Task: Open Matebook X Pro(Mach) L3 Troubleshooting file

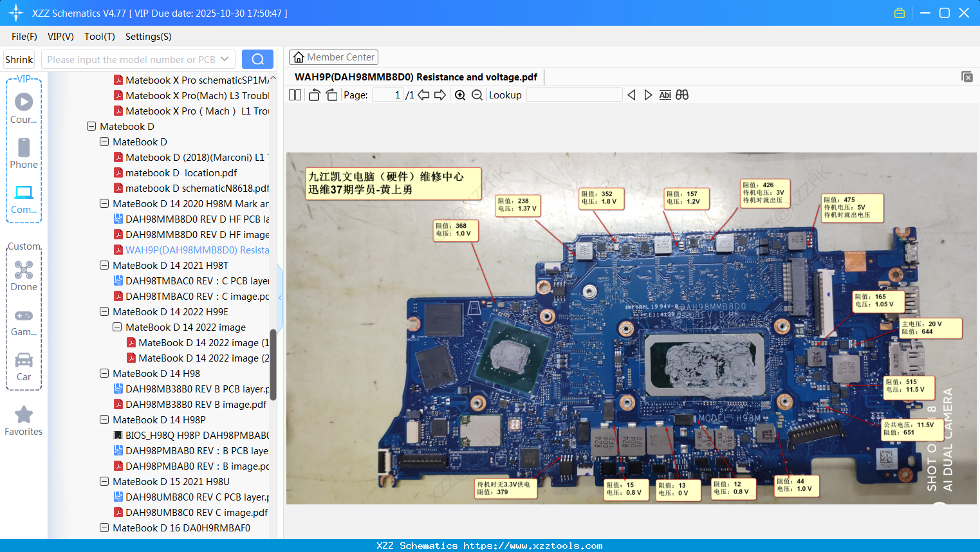Action: (x=191, y=96)
